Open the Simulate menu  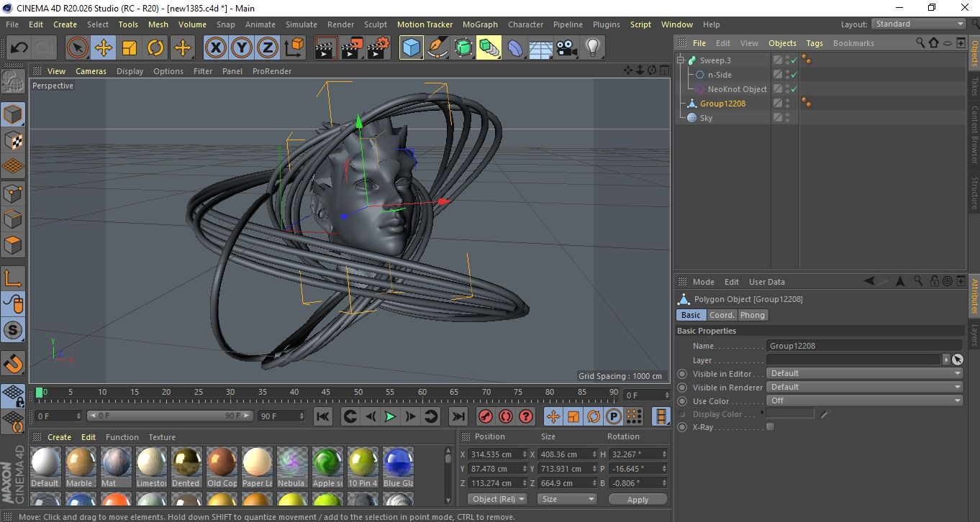301,24
